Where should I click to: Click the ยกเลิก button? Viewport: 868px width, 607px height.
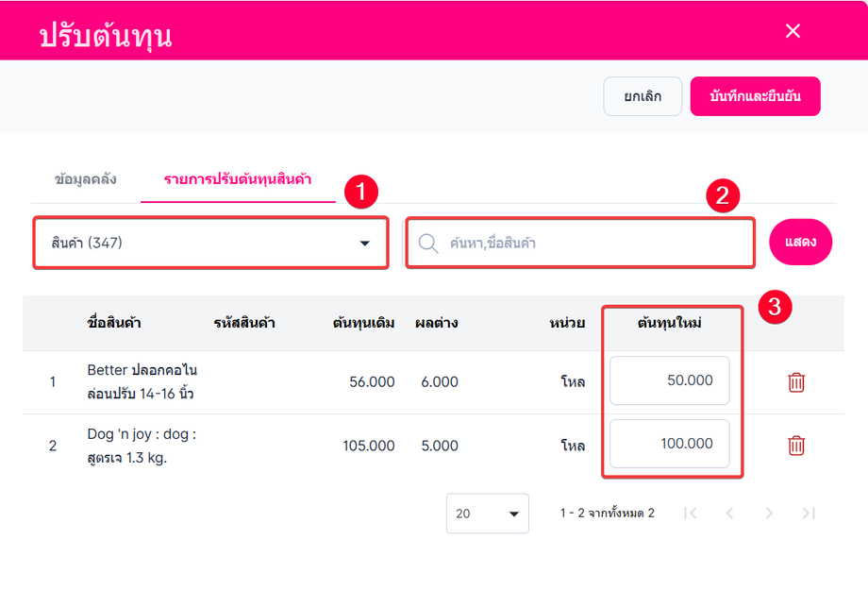click(643, 96)
